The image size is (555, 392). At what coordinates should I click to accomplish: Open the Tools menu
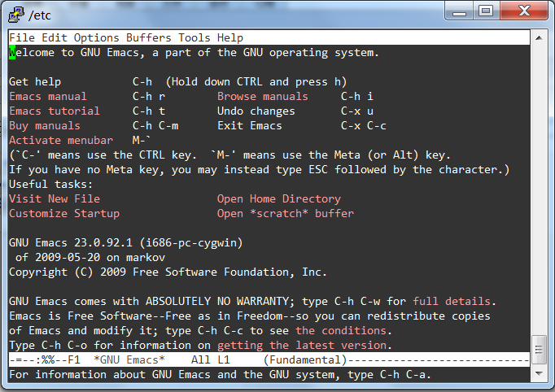pyautogui.click(x=194, y=38)
